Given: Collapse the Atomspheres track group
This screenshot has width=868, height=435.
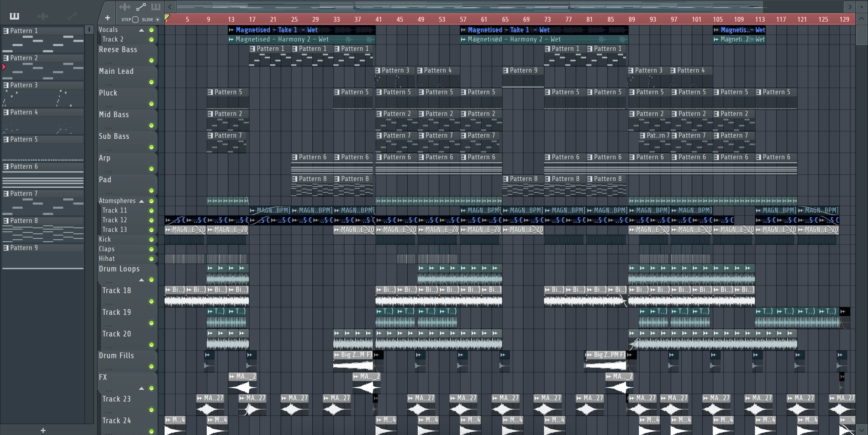Looking at the screenshot, I should pyautogui.click(x=142, y=201).
